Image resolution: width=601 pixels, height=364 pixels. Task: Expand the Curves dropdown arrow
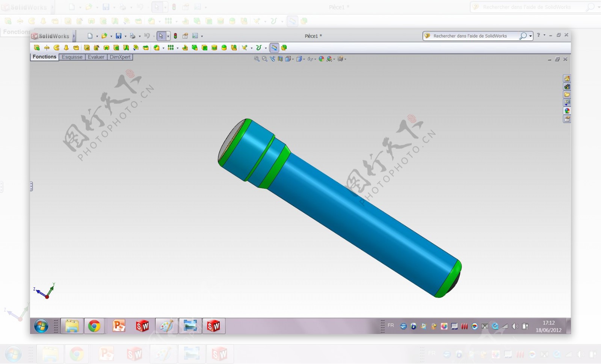[x=266, y=48]
